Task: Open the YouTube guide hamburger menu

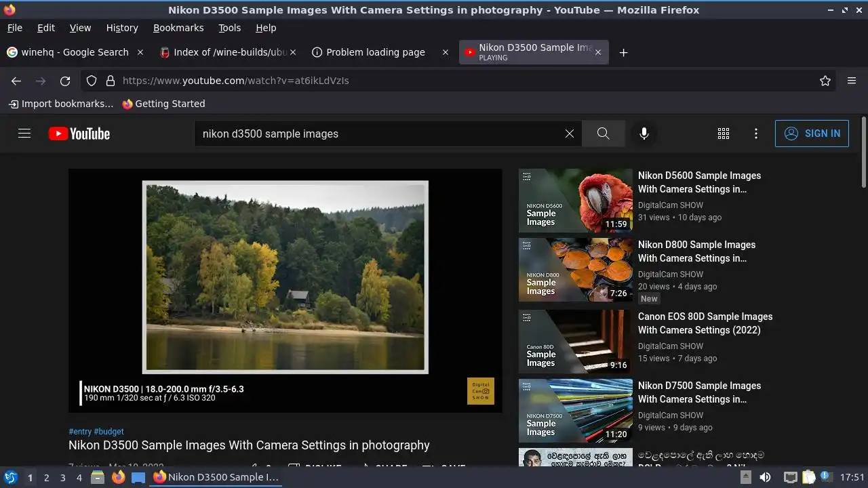Action: pyautogui.click(x=24, y=134)
